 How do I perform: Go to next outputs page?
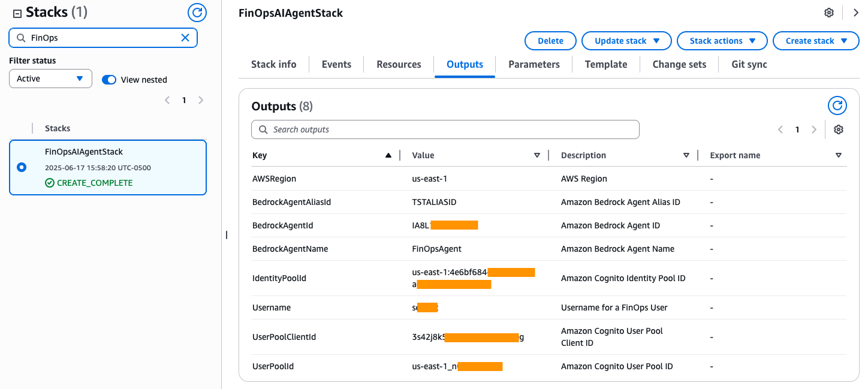[813, 129]
